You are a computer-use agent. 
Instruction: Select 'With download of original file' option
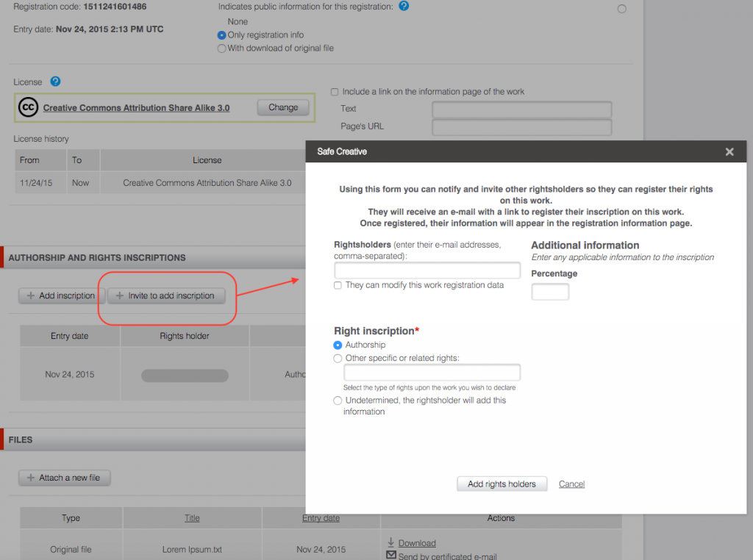pyautogui.click(x=221, y=49)
